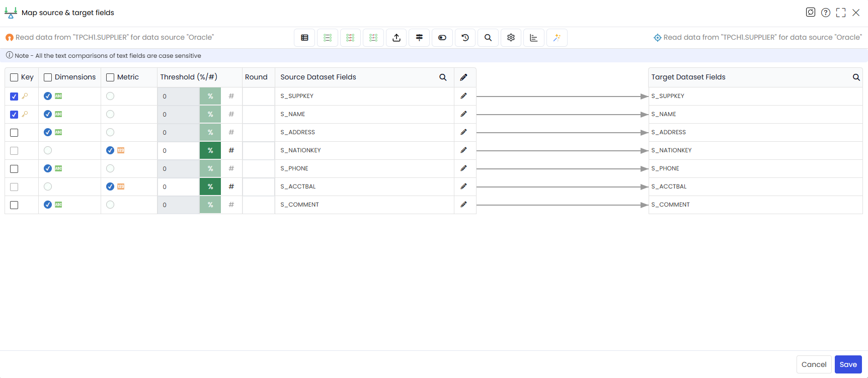Open the toolbar magnifier search
Screen dimensions: 868x378
tap(488, 38)
